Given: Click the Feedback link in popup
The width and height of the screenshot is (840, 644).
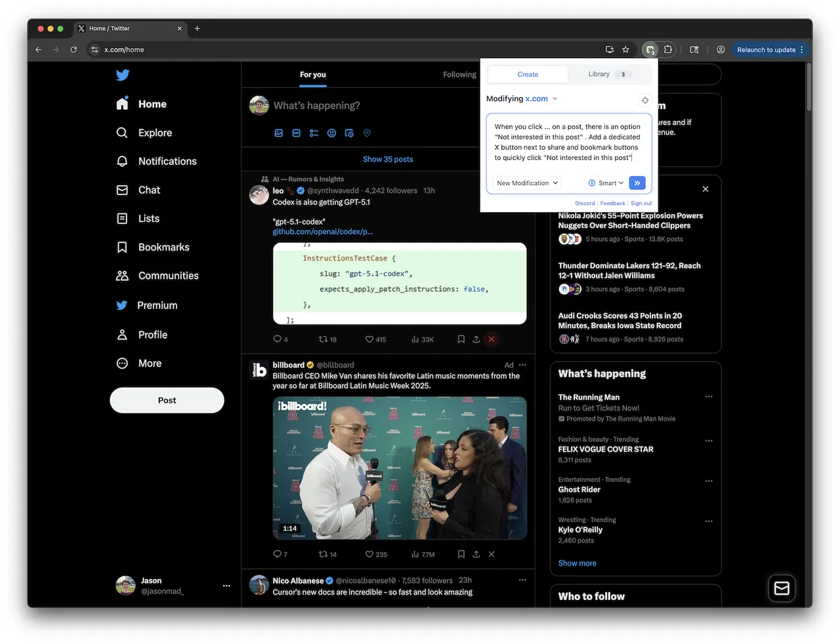Looking at the screenshot, I should click(613, 204).
